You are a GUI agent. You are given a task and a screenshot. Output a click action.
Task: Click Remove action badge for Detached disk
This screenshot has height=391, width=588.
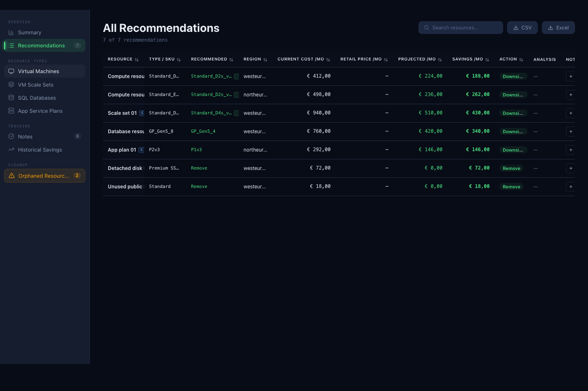click(511, 168)
